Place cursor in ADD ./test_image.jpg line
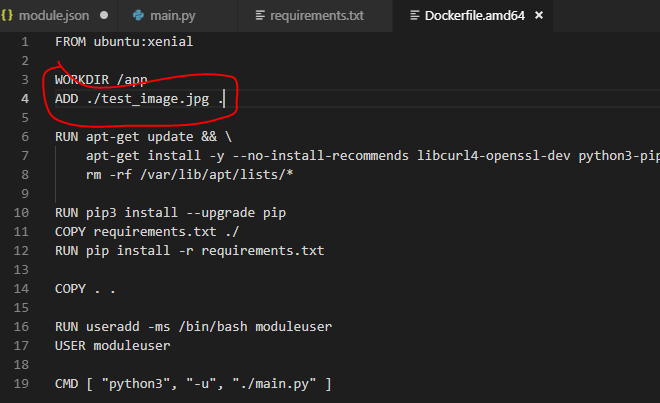660x403 pixels. coord(140,98)
